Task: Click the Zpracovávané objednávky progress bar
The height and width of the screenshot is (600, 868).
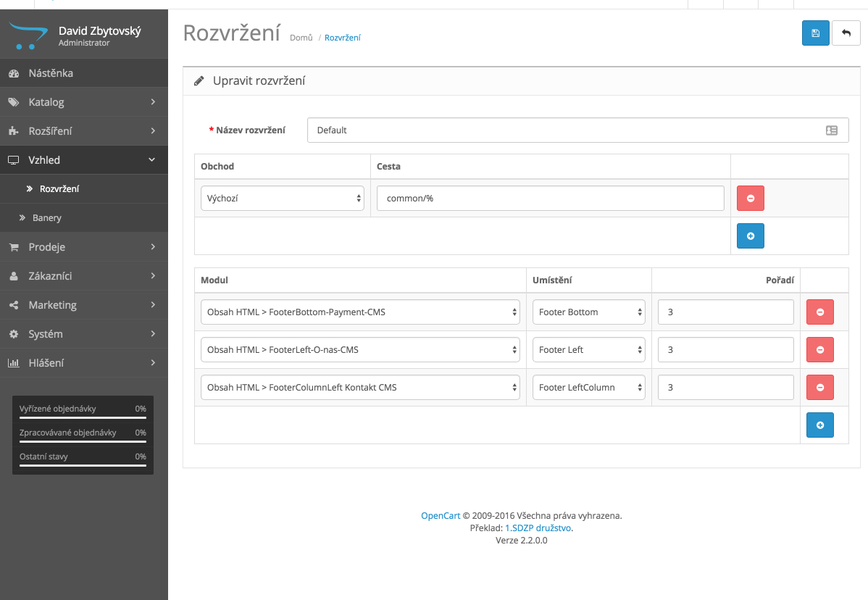Action: 83,442
